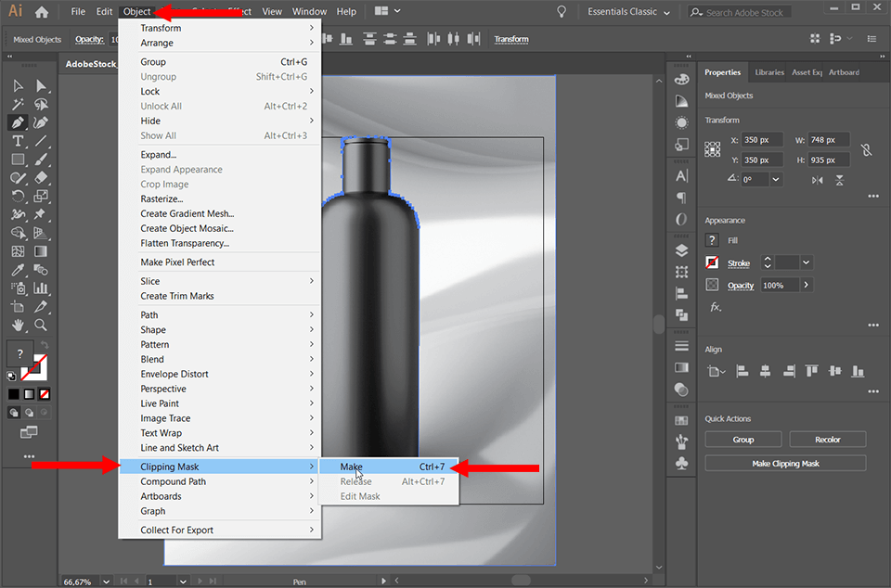Choose Draw Normal mode

(14, 413)
